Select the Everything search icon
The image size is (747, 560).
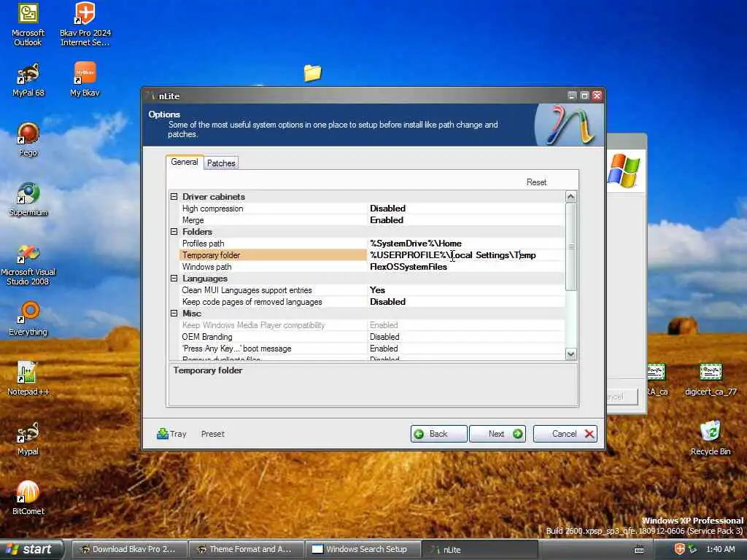pyautogui.click(x=28, y=319)
